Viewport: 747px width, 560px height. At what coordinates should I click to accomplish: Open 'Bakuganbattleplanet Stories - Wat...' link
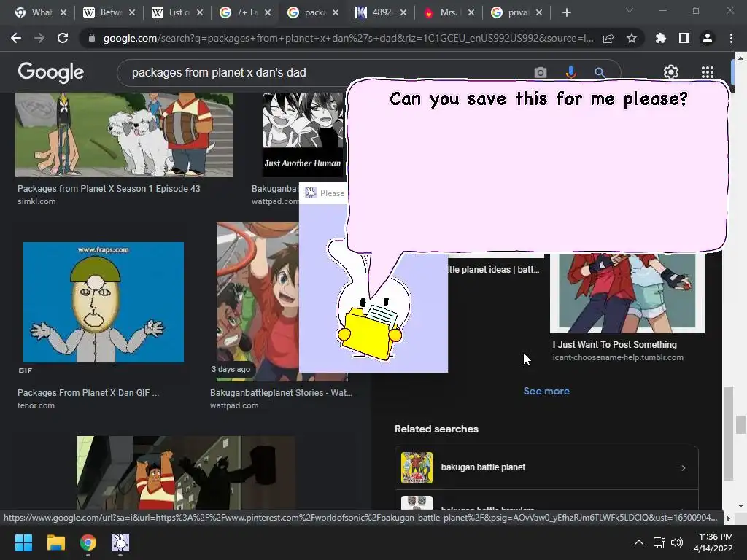coord(281,393)
